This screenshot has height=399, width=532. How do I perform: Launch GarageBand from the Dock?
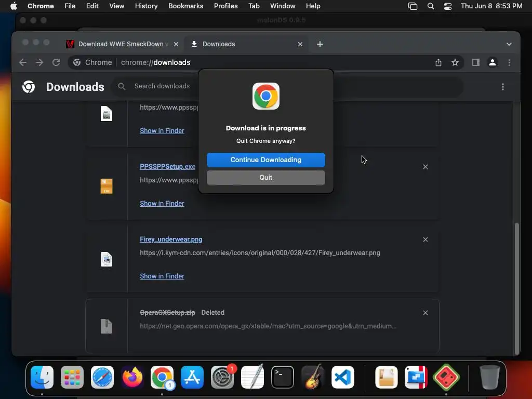pos(312,377)
